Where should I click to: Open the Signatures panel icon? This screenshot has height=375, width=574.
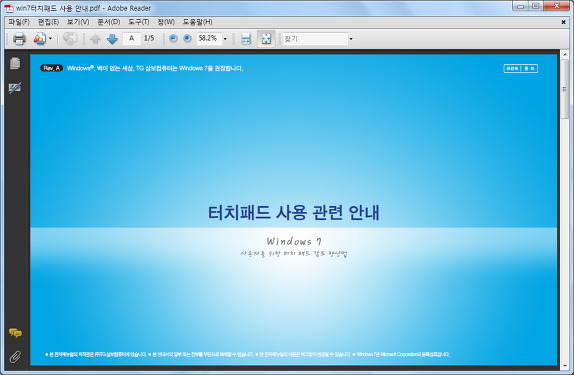coord(15,88)
